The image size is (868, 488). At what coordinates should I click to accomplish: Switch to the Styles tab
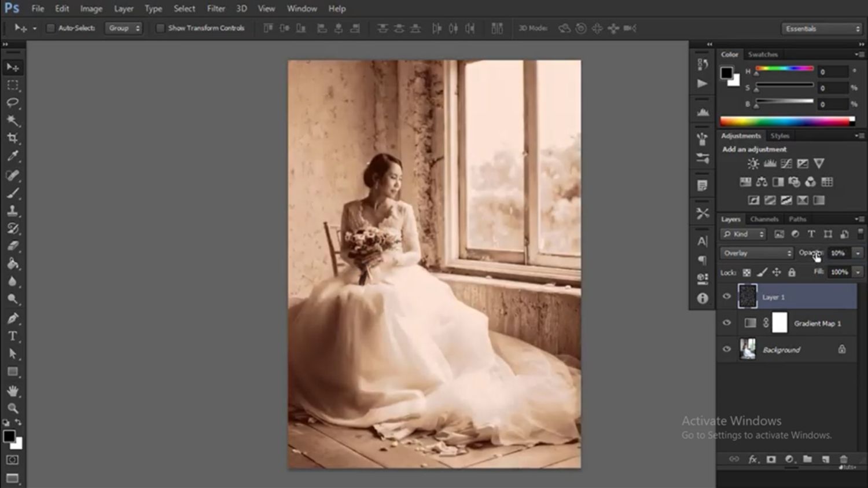(779, 135)
